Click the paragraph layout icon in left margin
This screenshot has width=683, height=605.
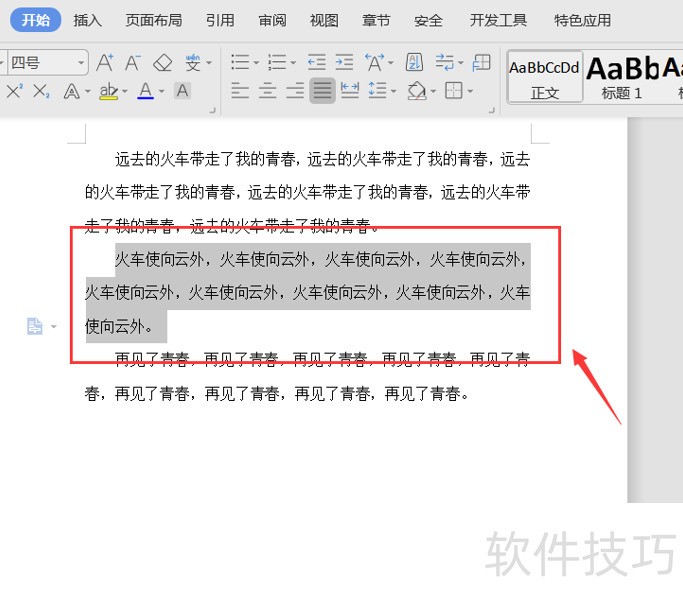35,326
